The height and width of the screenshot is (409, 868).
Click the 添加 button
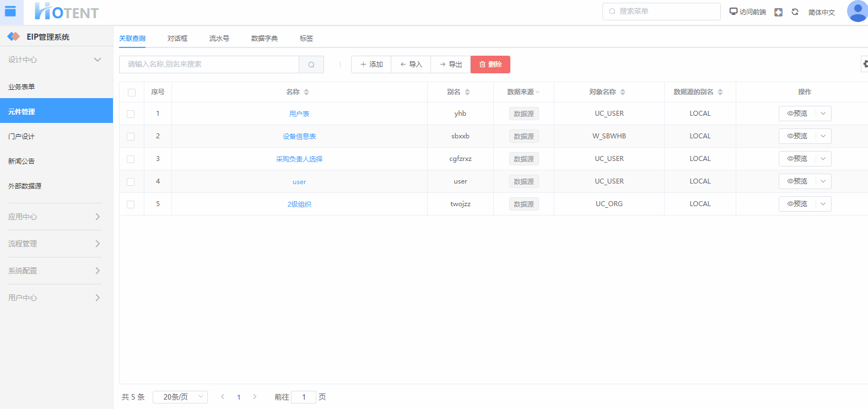click(x=371, y=64)
